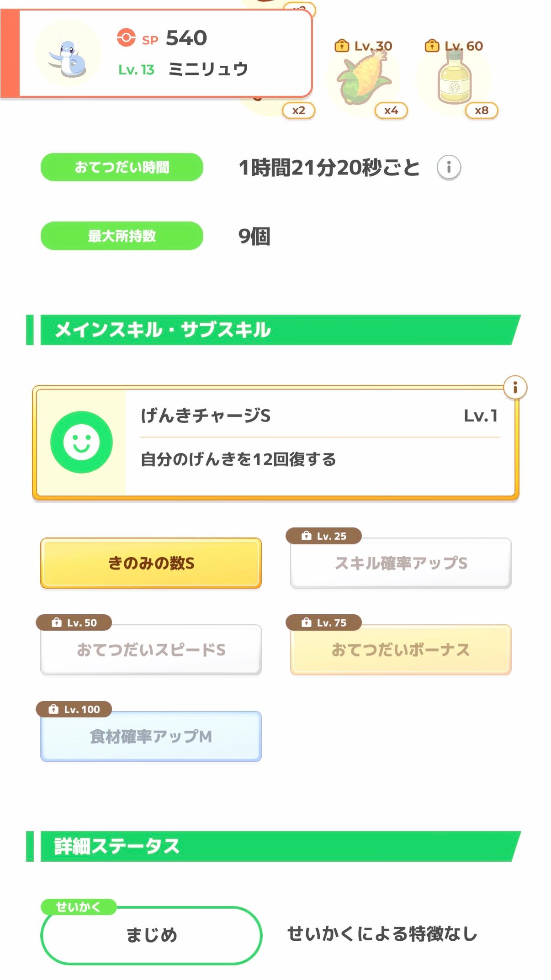Tap the corn ingredient icon

pyautogui.click(x=364, y=79)
